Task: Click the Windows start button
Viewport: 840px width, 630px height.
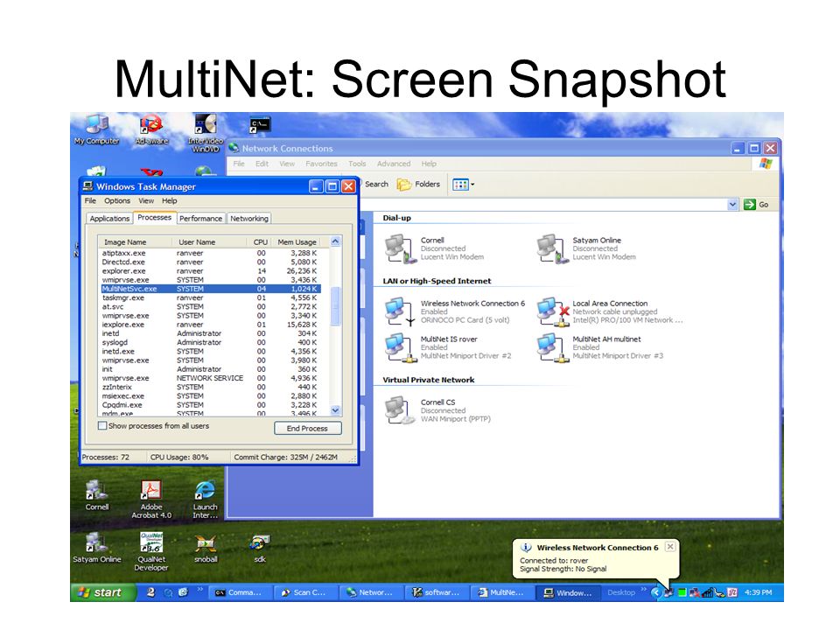Action: [102, 592]
